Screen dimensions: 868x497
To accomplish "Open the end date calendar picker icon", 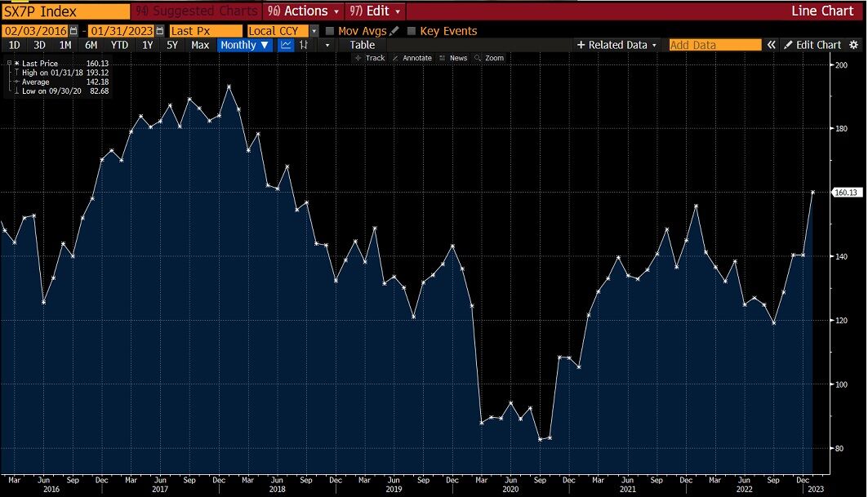I will pos(160,31).
